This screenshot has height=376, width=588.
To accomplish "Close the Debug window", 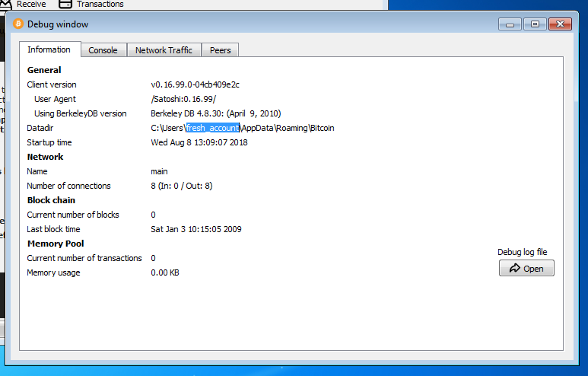I will [x=560, y=24].
